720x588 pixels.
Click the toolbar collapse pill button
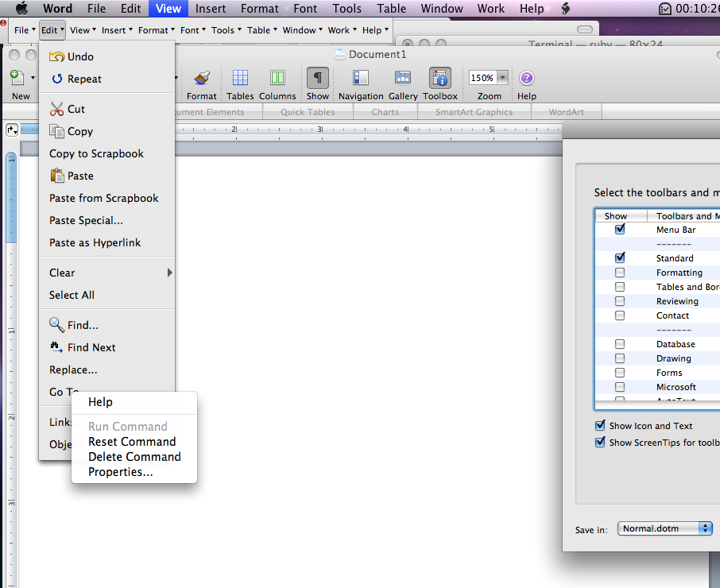585,29
